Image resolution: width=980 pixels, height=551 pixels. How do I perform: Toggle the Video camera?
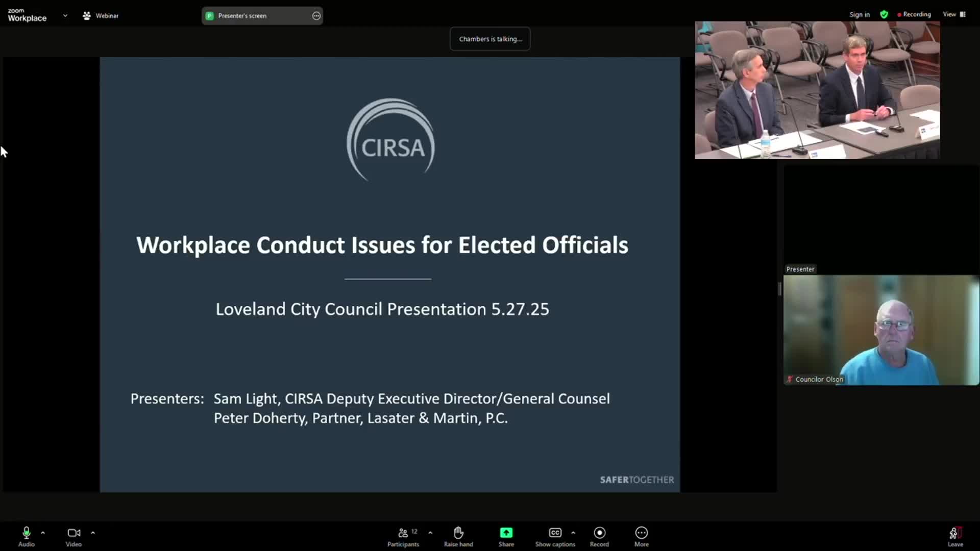click(x=73, y=533)
